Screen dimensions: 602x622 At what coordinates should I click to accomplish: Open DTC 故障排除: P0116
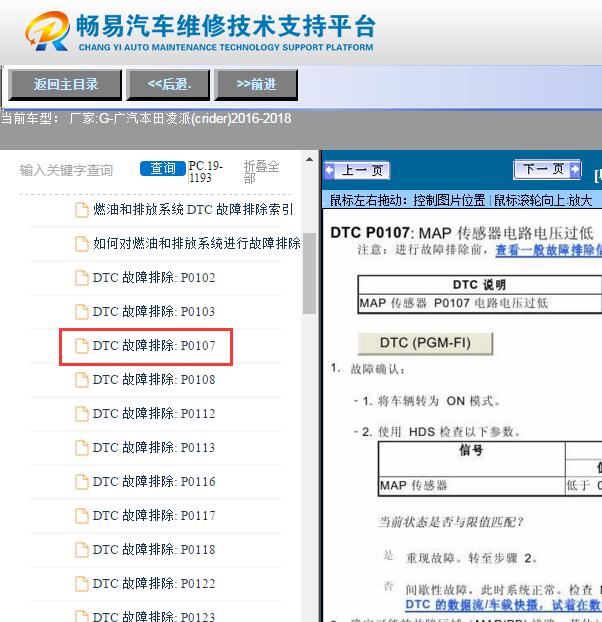(154, 482)
